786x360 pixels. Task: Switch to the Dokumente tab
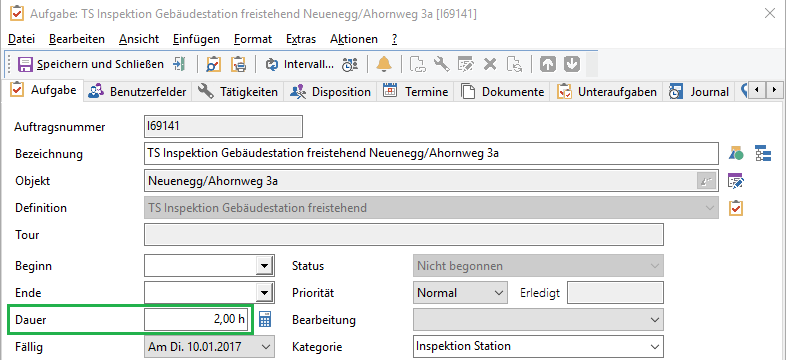tap(502, 92)
